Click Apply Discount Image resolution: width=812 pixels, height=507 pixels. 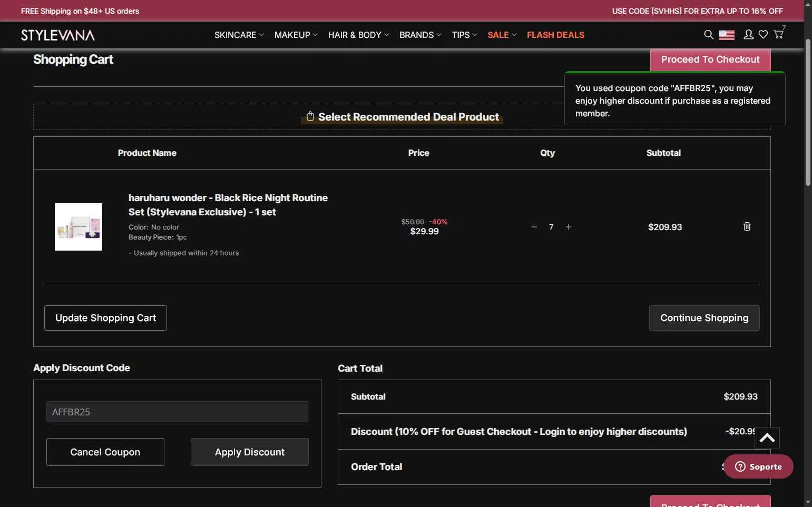click(250, 452)
